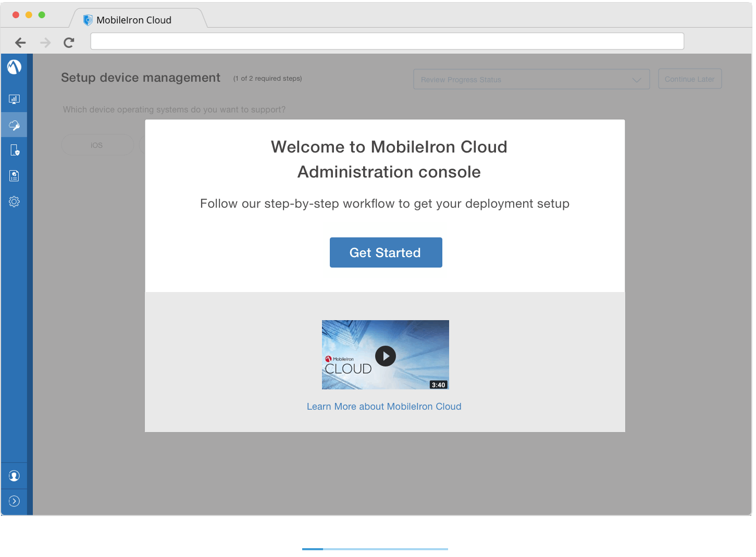Click the browser address bar

coord(387,41)
